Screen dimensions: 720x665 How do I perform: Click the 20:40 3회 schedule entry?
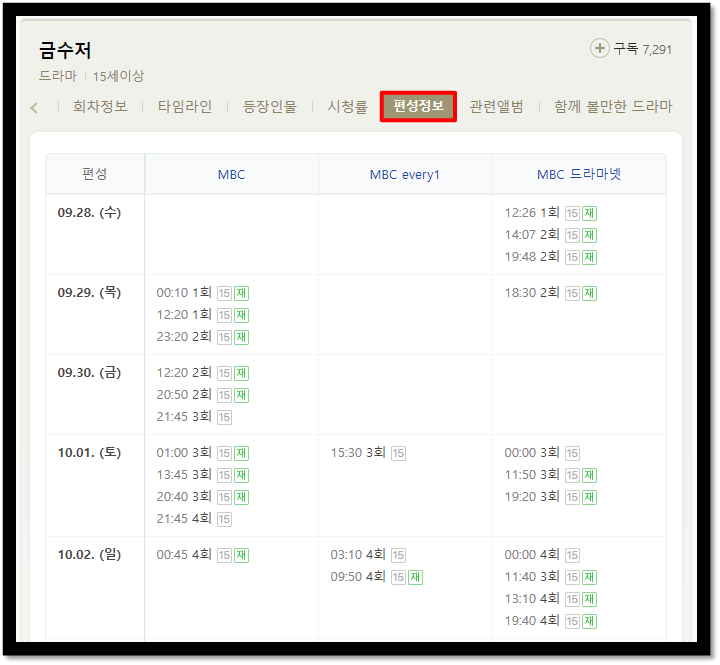tap(184, 496)
